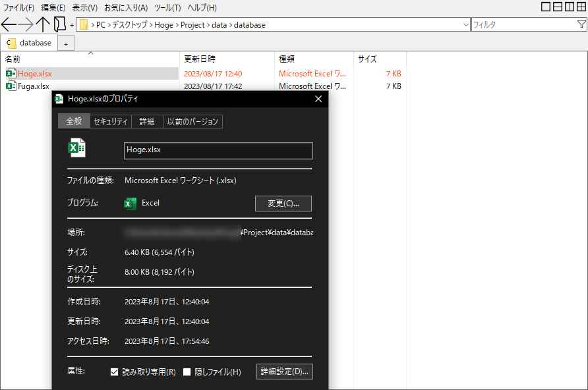This screenshot has width=588, height=390.
Task: Open the ツール(T) menu
Action: pyautogui.click(x=167, y=7)
